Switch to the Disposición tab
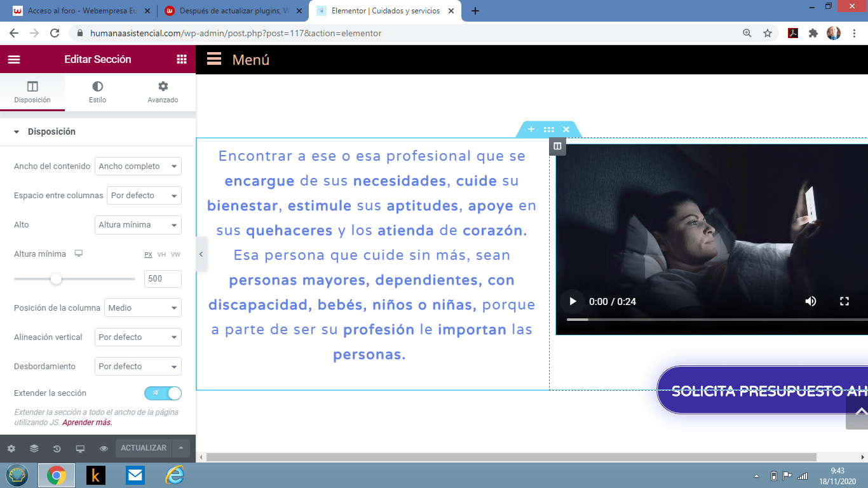The width and height of the screenshot is (868, 488). (x=32, y=92)
